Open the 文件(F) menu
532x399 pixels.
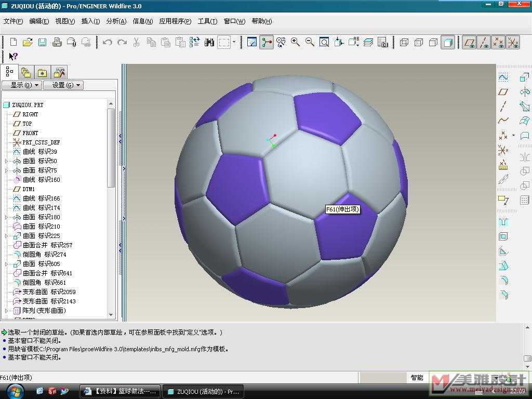click(13, 21)
